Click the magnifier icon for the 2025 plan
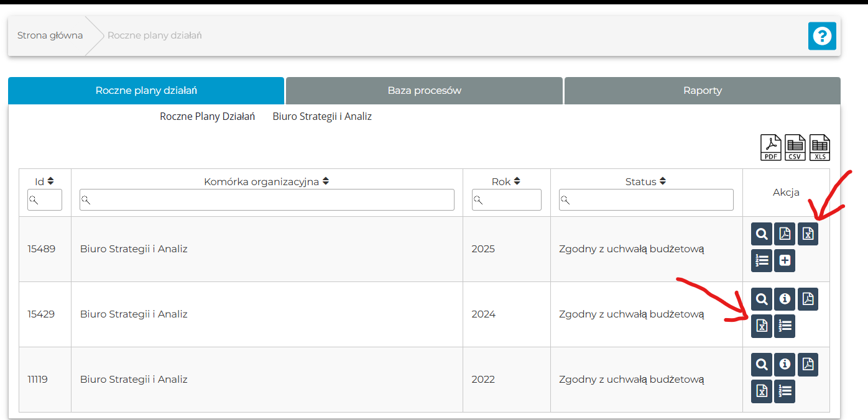 point(762,234)
